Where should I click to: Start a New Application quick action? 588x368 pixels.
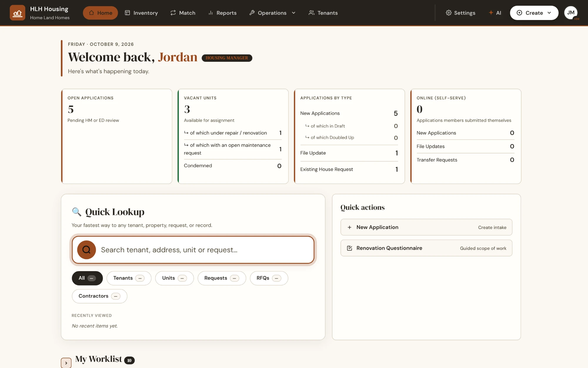tap(426, 227)
